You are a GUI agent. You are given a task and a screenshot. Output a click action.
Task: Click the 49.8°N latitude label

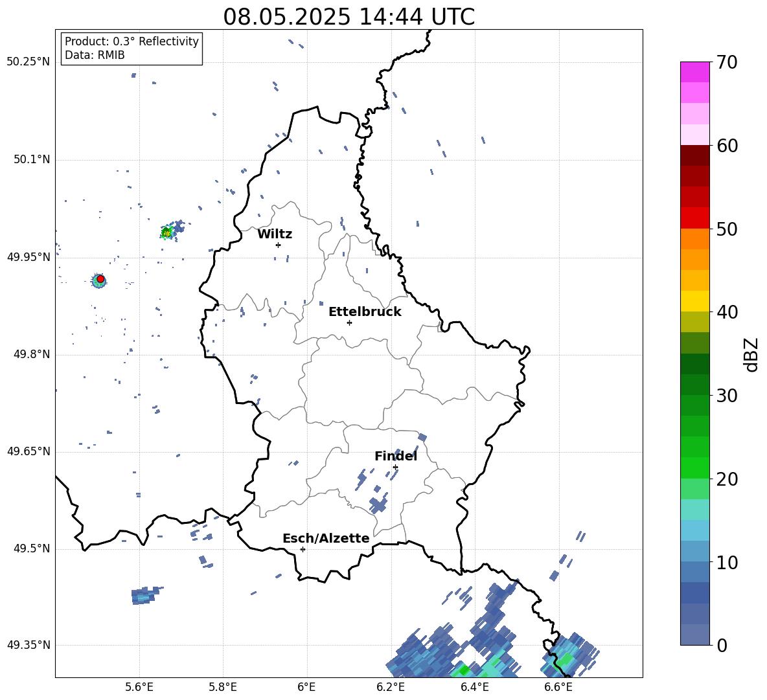(x=32, y=354)
